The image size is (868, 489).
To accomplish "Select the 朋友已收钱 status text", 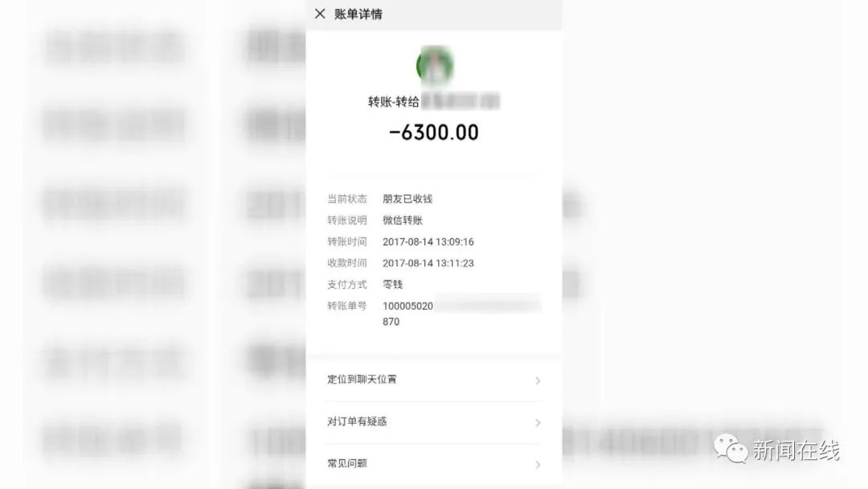I will click(x=407, y=199).
